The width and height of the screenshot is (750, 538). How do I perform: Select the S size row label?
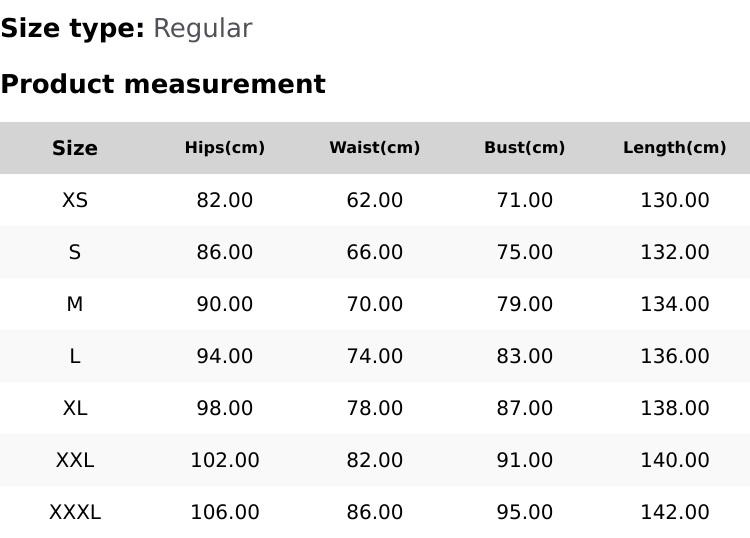[75, 252]
